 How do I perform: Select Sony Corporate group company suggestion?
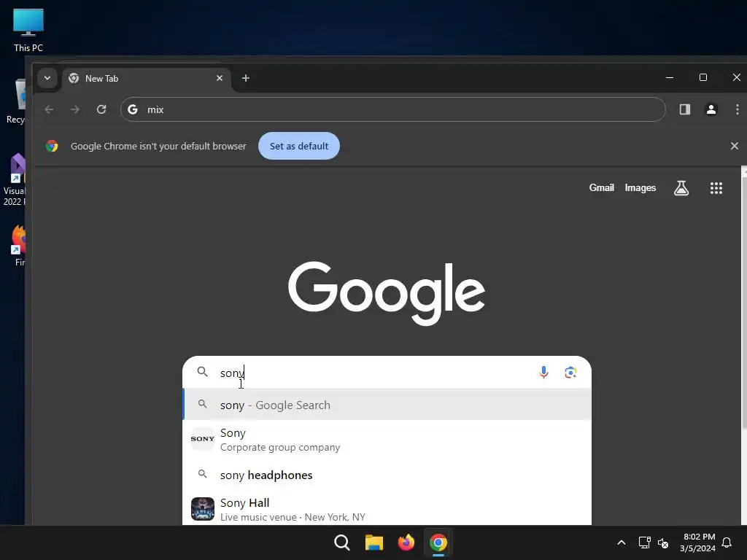pyautogui.click(x=387, y=440)
